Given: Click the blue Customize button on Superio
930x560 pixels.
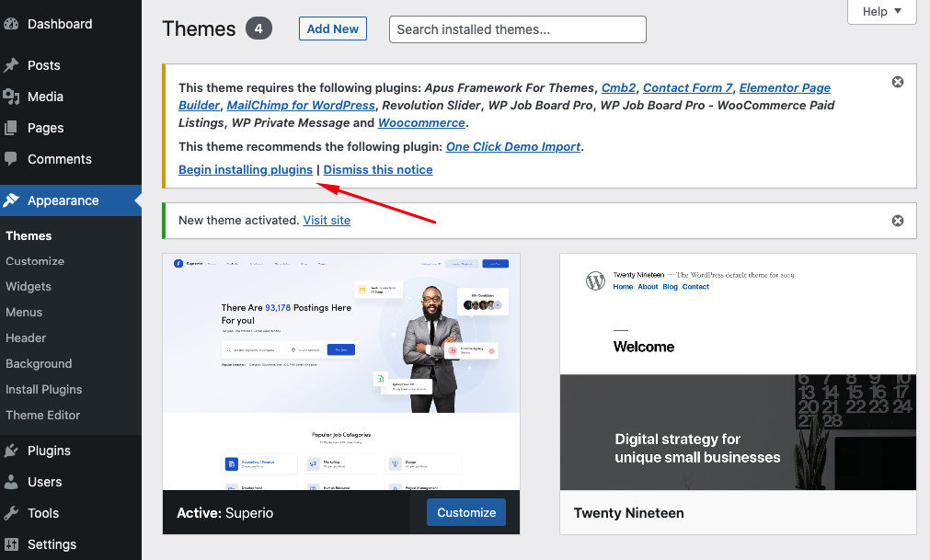Looking at the screenshot, I should [x=465, y=512].
